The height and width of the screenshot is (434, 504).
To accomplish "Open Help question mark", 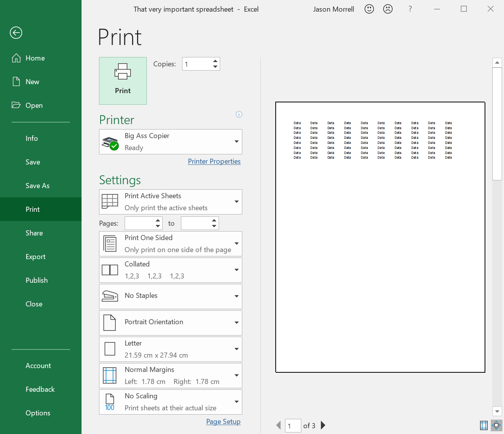I will [410, 9].
